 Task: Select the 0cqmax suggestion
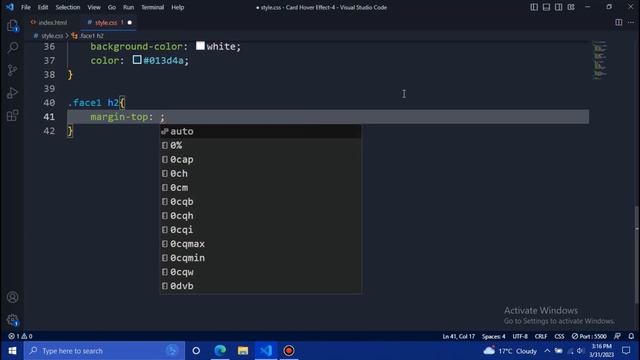point(260,244)
